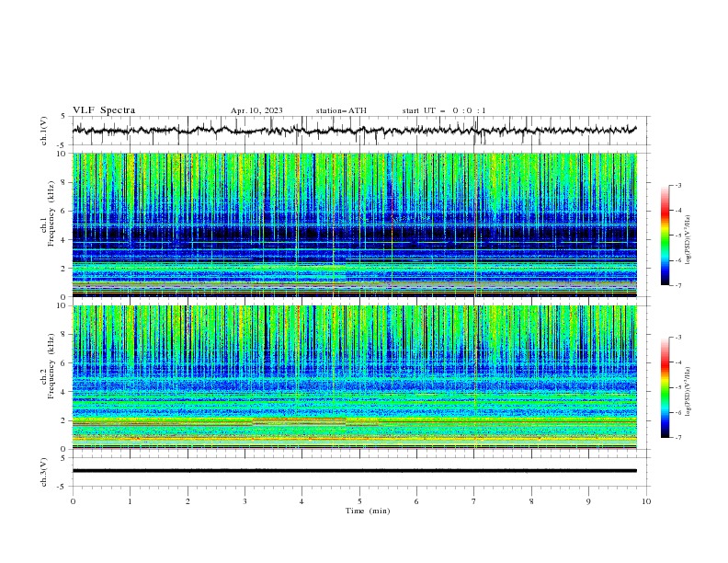The image size is (728, 563).
Task: Click the '6' kHz tick of ch.2 spectrogram
Action: (x=64, y=362)
